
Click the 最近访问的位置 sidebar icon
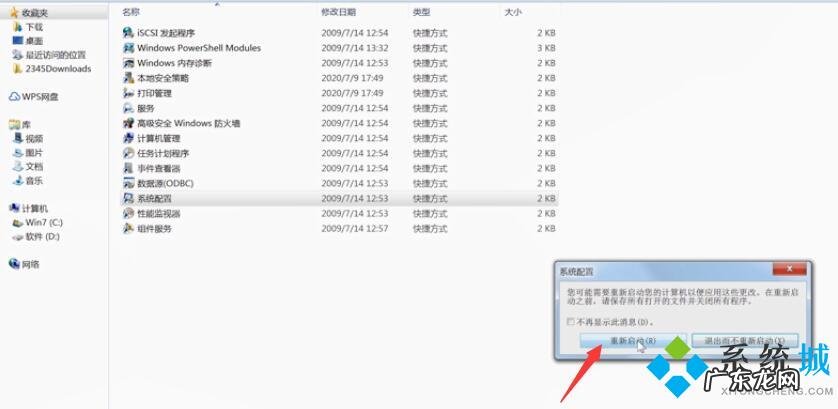click(18, 55)
